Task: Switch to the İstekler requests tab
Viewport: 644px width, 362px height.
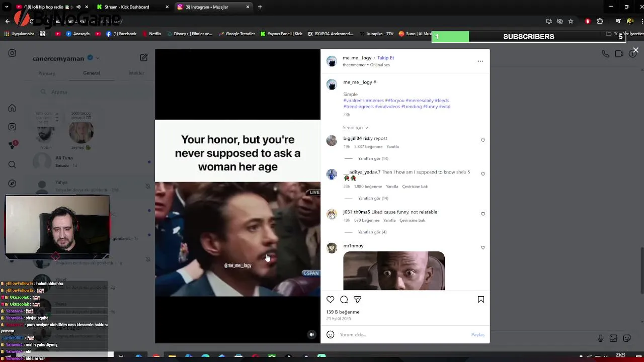Action: point(136,73)
